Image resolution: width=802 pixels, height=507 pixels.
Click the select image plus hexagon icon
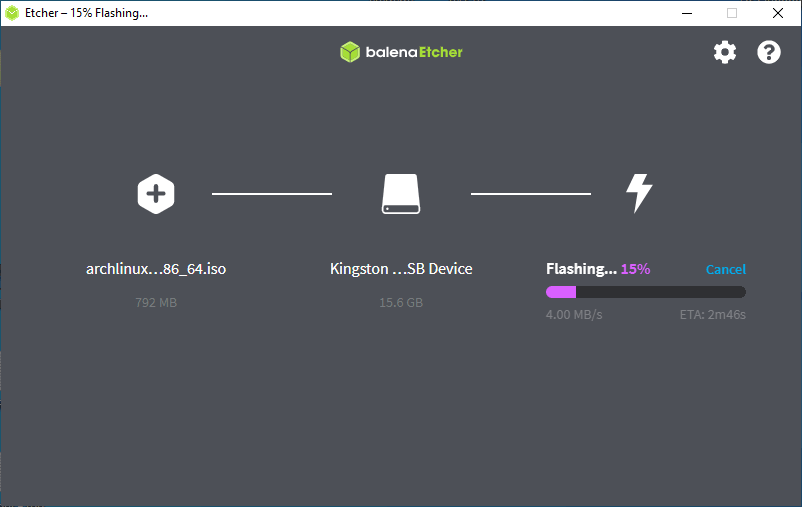pos(156,194)
